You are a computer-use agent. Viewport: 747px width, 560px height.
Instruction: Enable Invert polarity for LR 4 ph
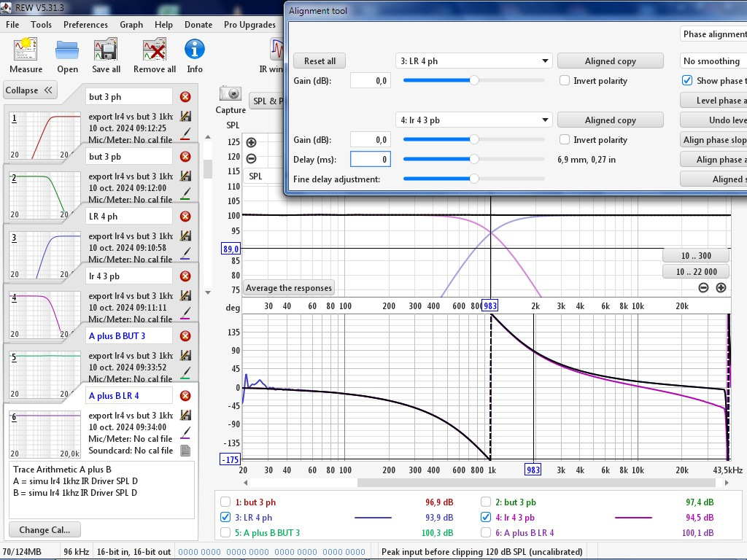pyautogui.click(x=565, y=81)
